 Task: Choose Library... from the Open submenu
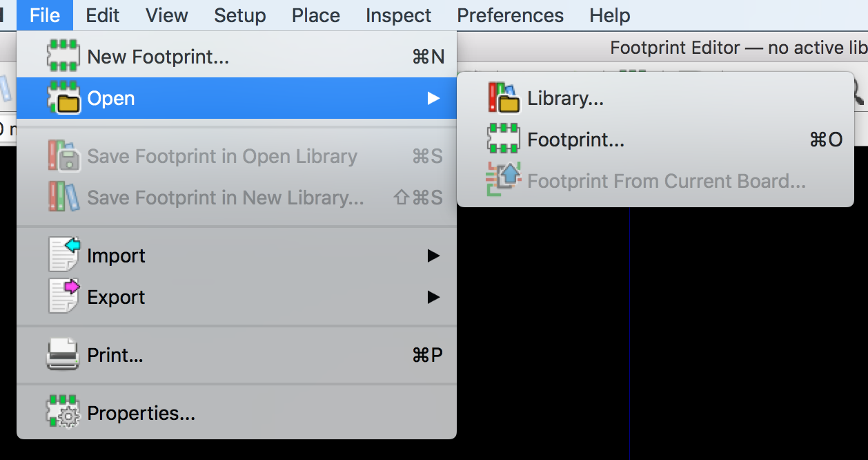point(565,98)
